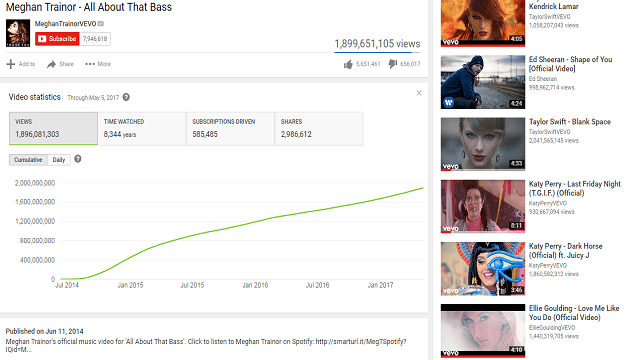Click Last Friday Night video thumbnail
Viewport: 640px width, 360px height.
click(483, 207)
